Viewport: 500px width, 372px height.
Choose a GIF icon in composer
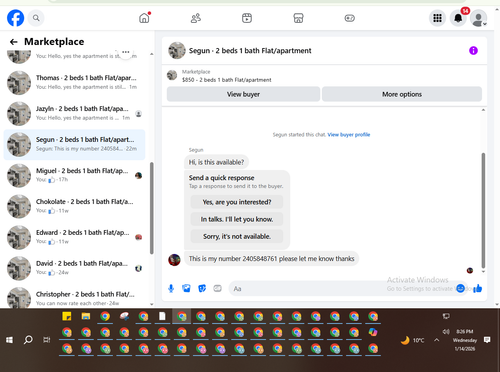coord(217,288)
